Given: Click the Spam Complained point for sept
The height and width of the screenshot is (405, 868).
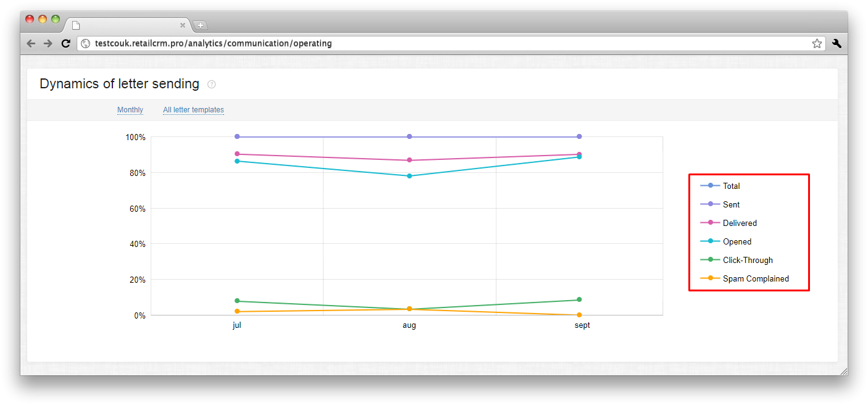Looking at the screenshot, I should click(579, 315).
